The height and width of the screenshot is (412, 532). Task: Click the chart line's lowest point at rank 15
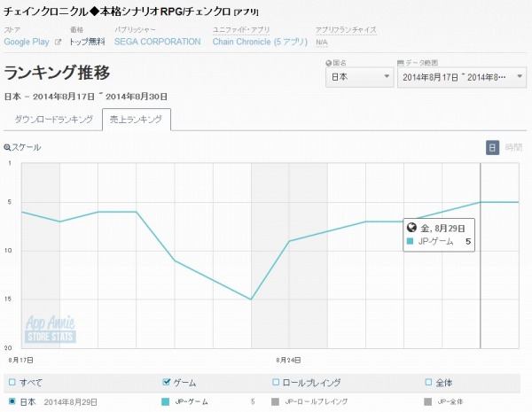(251, 299)
